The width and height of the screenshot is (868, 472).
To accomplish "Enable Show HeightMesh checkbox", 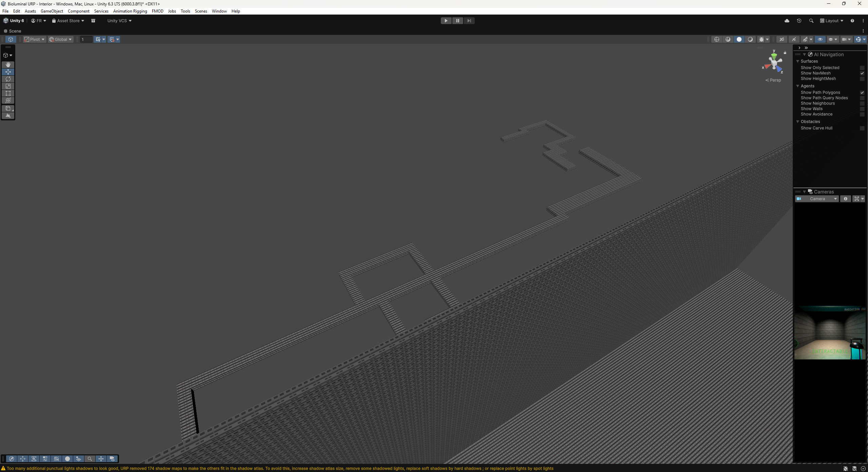I will (x=862, y=79).
